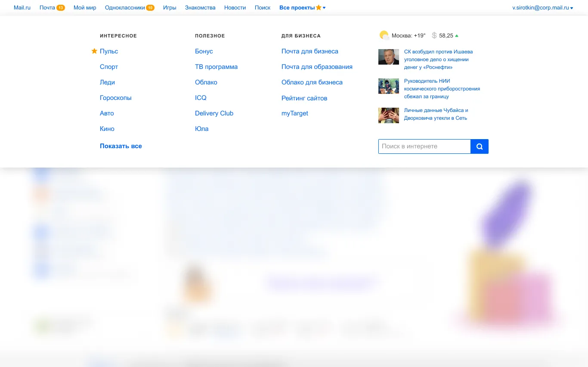Expand the Все проекты dropdown arrow
Screen dimensions: 588x367
(324, 8)
